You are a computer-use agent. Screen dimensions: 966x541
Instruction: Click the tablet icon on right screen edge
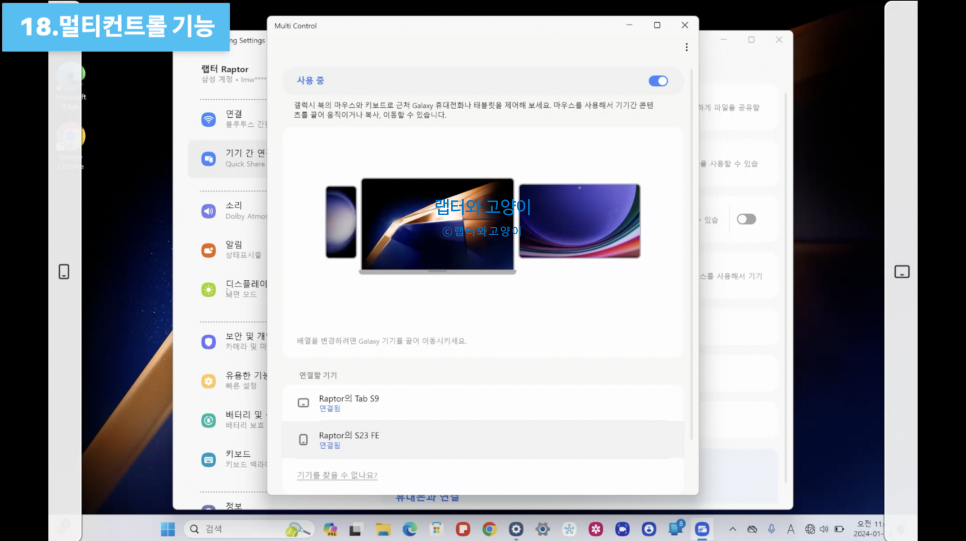(902, 272)
